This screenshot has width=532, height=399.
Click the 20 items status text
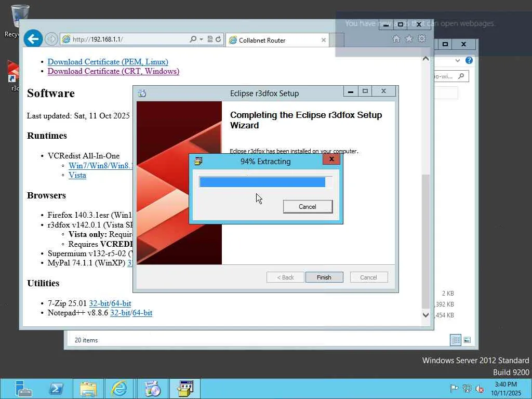pos(86,340)
